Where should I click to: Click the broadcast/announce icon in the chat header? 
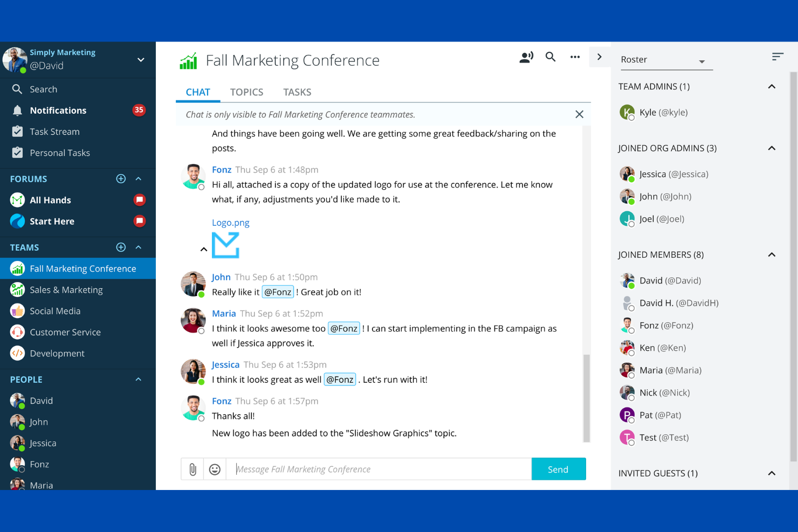coord(526,57)
